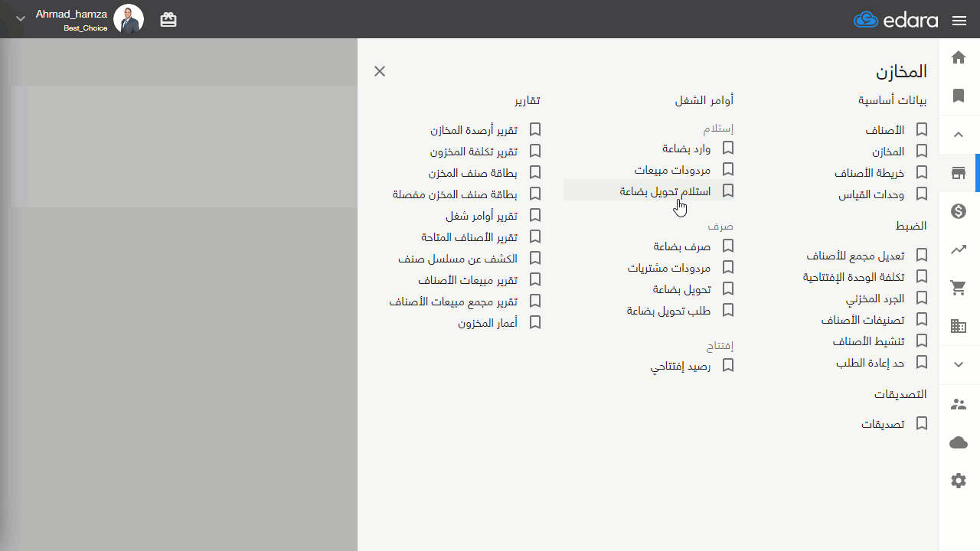Screen dimensions: 980x551
Task: Bookmark the الأصناف menu item
Action: (922, 130)
